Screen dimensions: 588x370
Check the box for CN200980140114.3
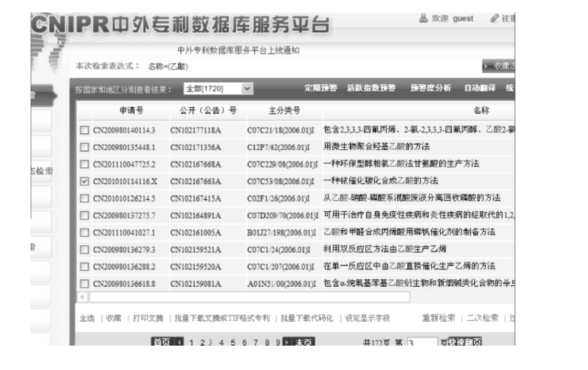click(85, 131)
